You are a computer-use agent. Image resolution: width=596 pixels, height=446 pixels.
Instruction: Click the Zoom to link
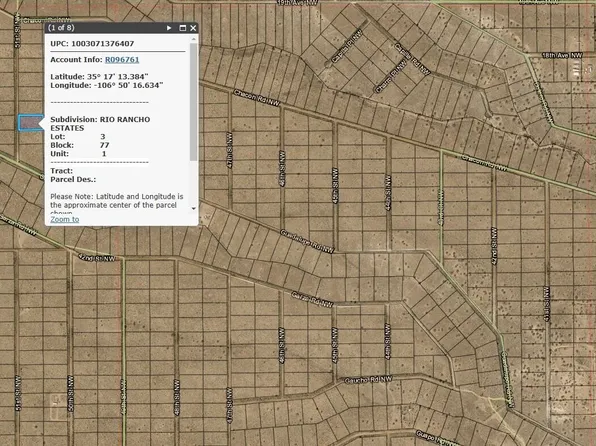tap(65, 219)
